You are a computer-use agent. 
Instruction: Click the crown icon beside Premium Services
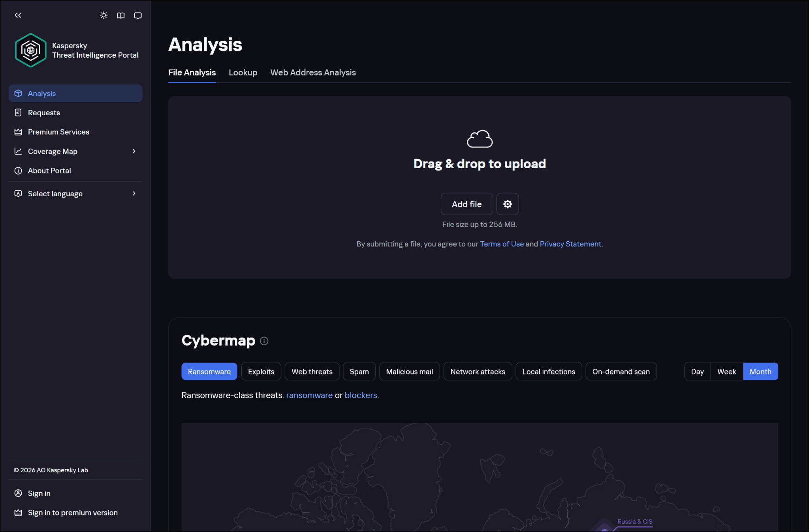click(x=18, y=132)
